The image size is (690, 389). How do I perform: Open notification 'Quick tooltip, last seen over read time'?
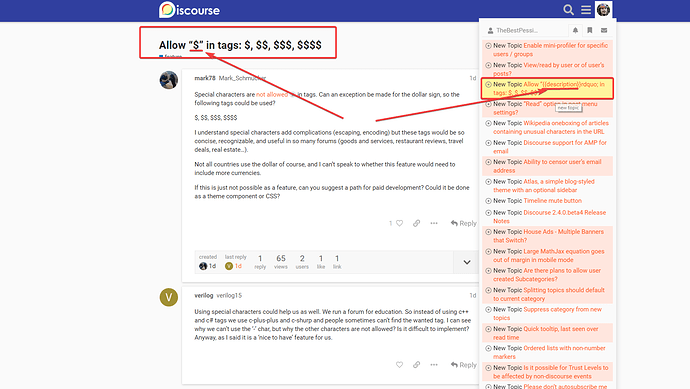[x=546, y=333]
